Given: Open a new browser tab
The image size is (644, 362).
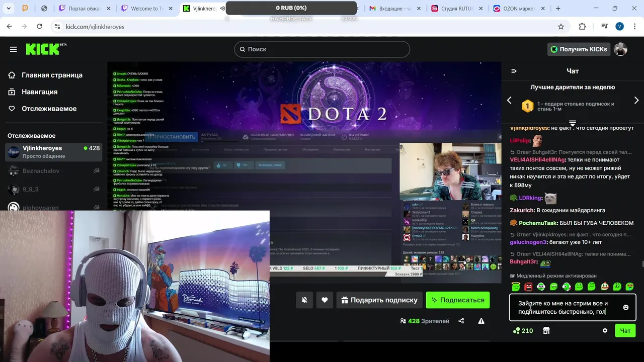Looking at the screenshot, I should [x=558, y=9].
